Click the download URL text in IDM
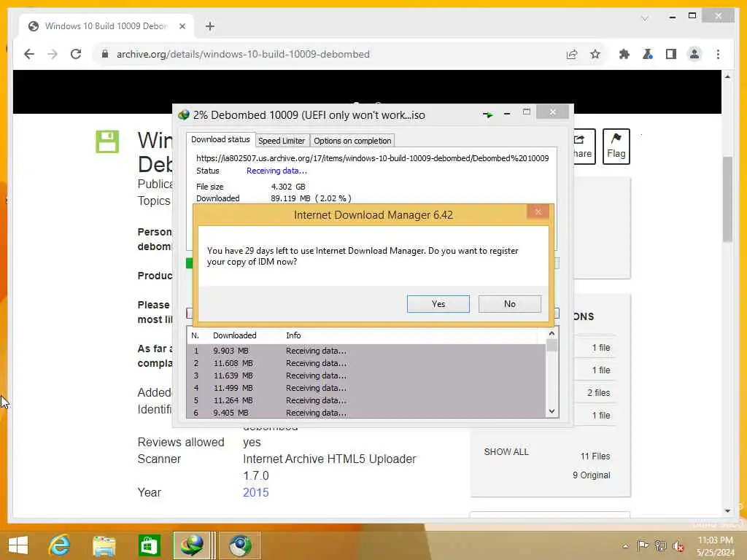This screenshot has height=560, width=747. (372, 158)
